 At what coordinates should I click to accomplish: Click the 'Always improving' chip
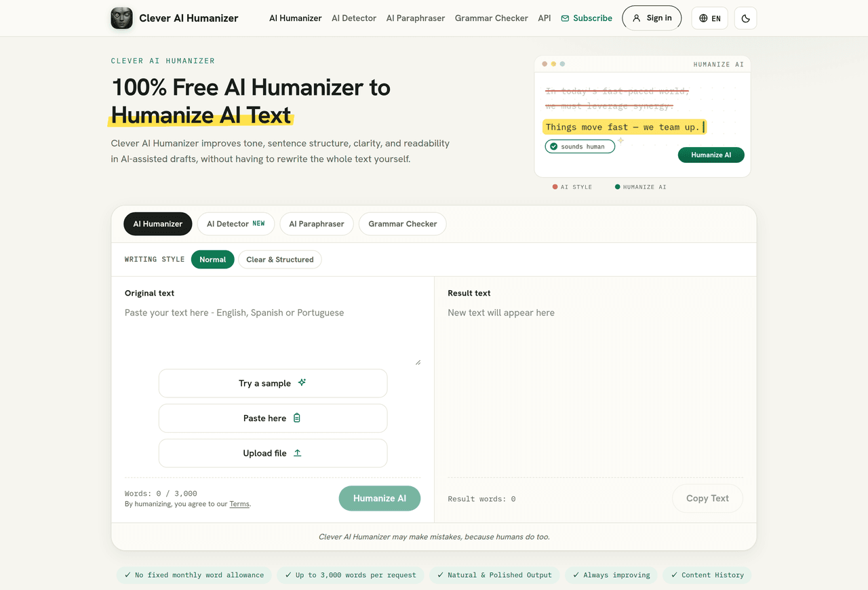[x=611, y=575]
